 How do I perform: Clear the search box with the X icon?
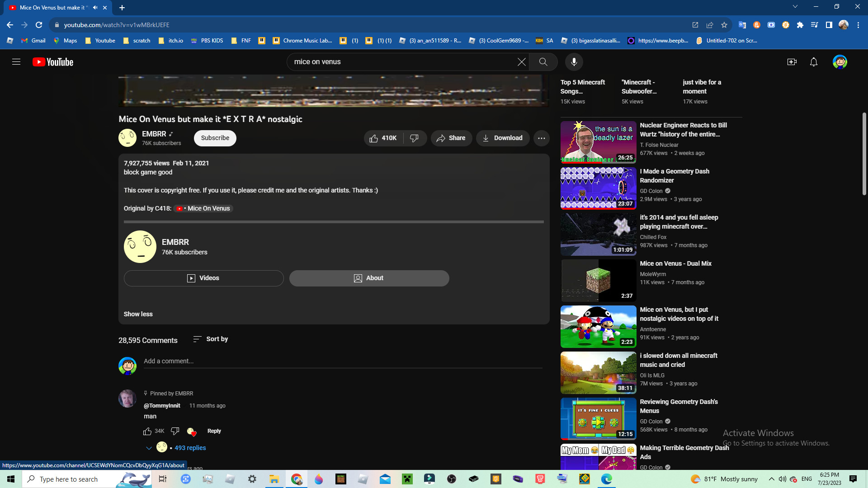click(x=522, y=62)
